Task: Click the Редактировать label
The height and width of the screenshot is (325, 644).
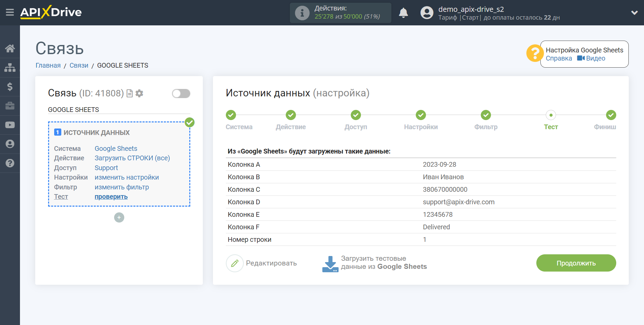Action: click(271, 263)
